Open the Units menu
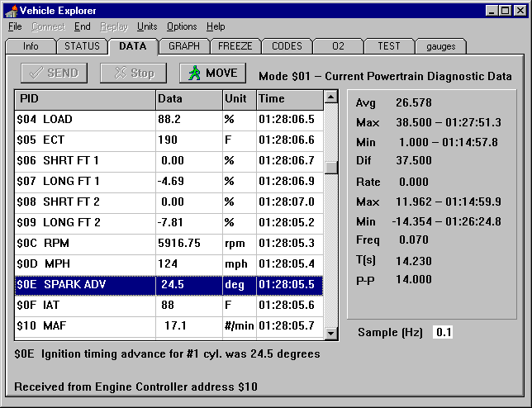Screen dimensions: 532x408 point(147,26)
